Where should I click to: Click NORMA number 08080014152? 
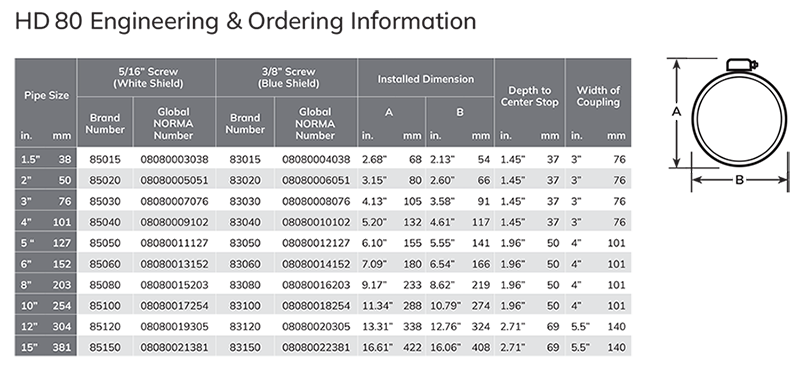(316, 264)
